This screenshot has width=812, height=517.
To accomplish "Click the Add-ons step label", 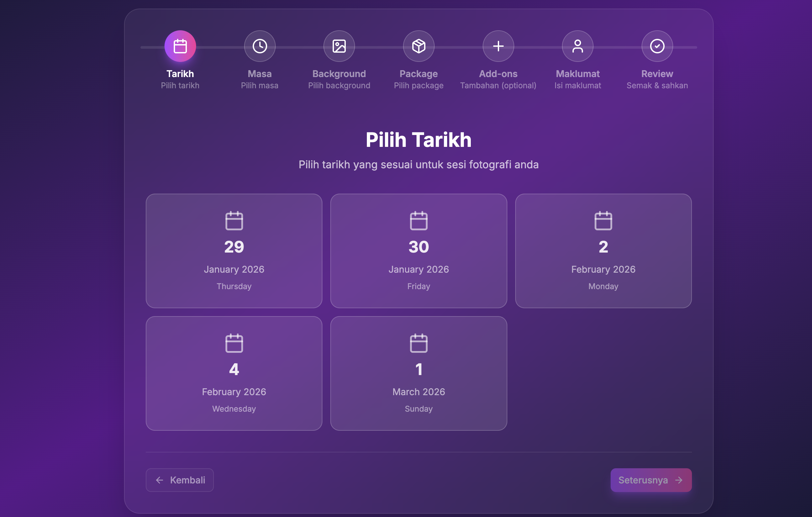I will coord(498,73).
